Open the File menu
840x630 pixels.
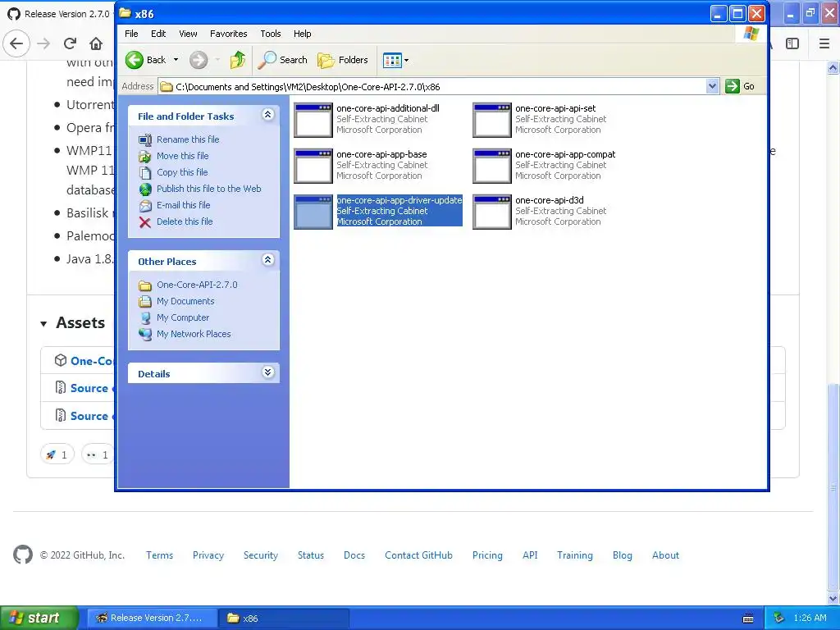(131, 34)
